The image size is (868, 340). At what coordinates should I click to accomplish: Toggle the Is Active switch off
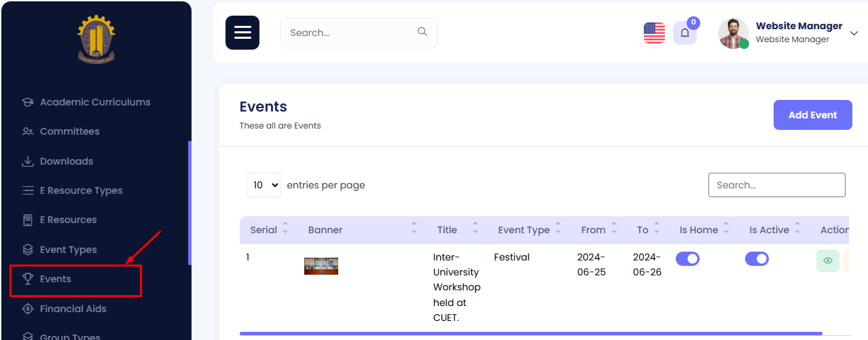(757, 259)
